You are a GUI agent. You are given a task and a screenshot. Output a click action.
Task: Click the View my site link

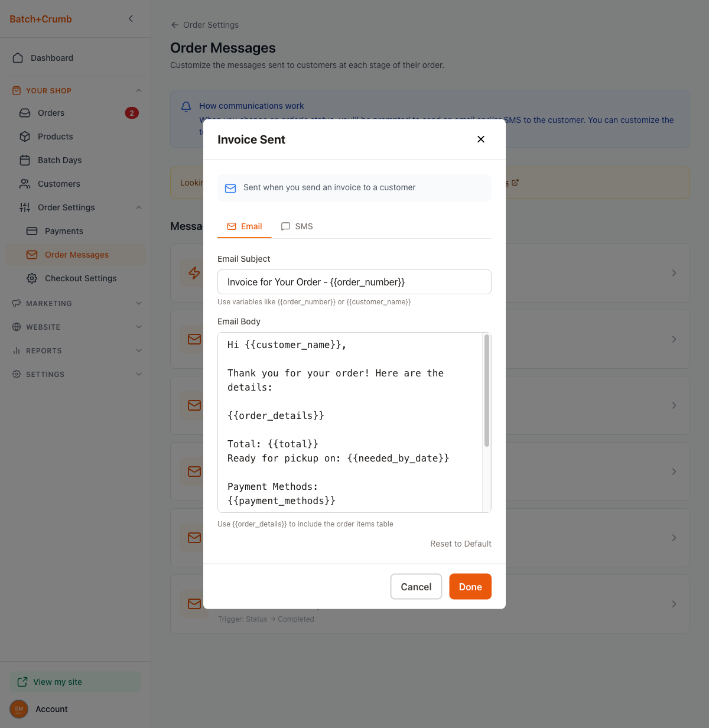pos(57,682)
